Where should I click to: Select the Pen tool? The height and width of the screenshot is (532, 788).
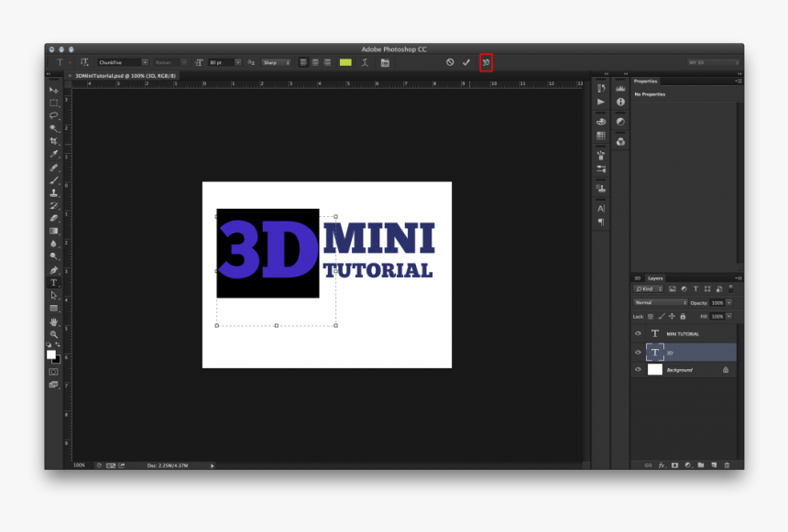(x=54, y=270)
